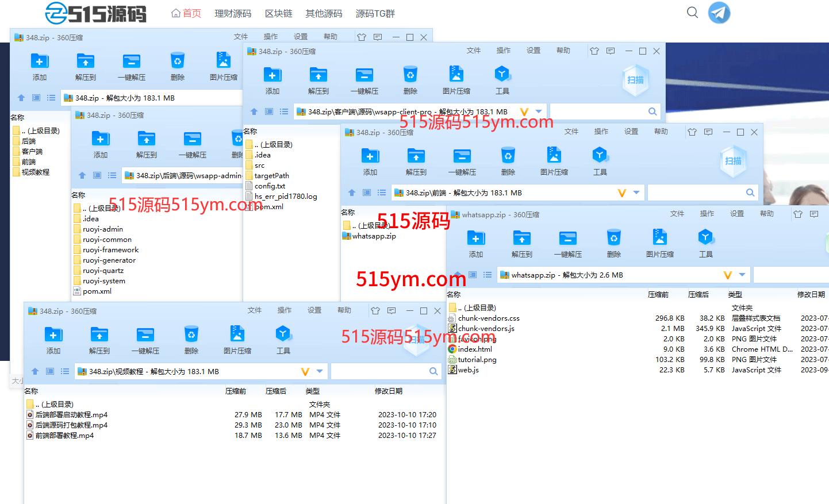829x504 pixels.
Task: Go up one level in 348.zip\视频教程 window
Action: click(x=35, y=372)
